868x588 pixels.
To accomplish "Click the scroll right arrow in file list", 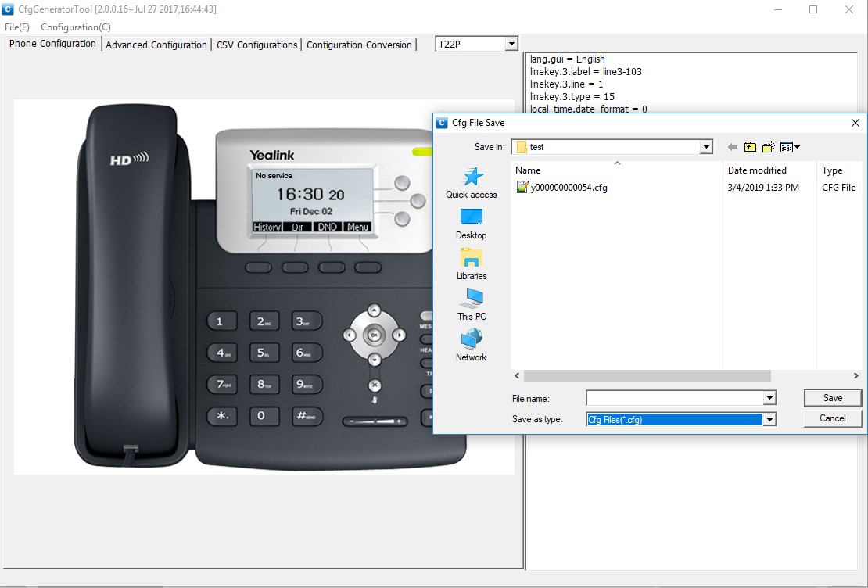I will 855,376.
